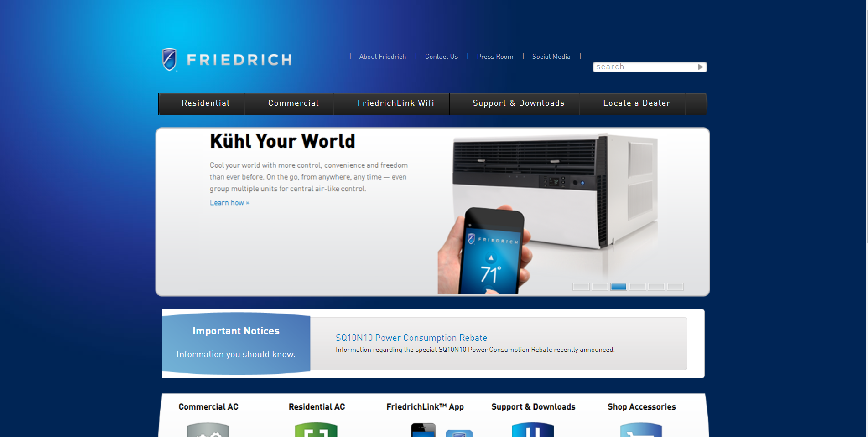Select the second slideshow indicator

point(600,287)
